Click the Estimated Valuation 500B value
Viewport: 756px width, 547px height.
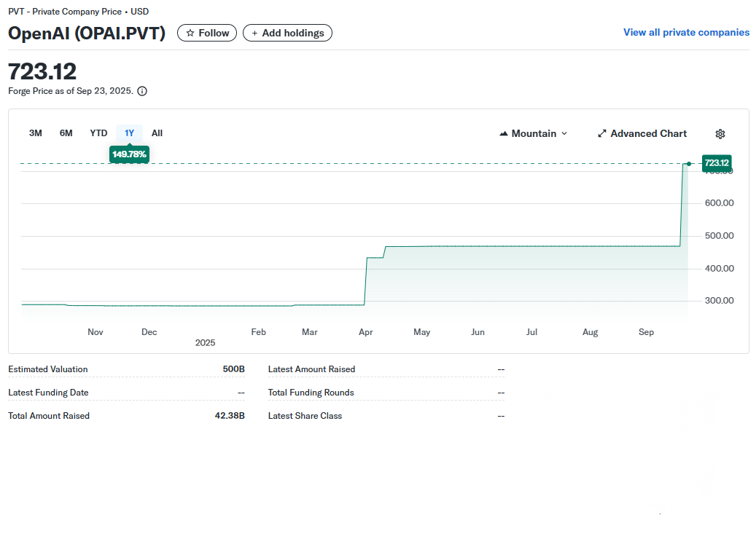(x=233, y=369)
